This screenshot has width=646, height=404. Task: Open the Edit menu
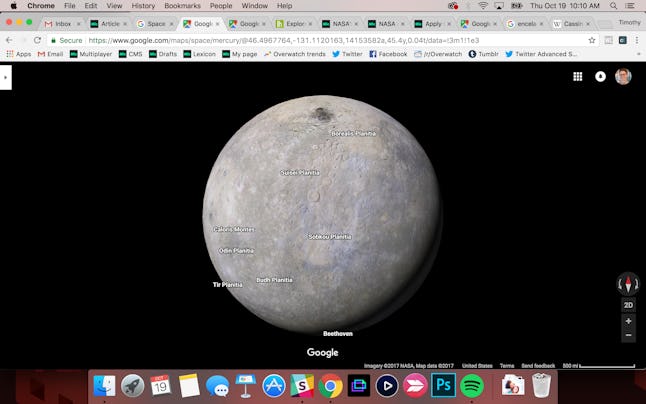[91, 6]
